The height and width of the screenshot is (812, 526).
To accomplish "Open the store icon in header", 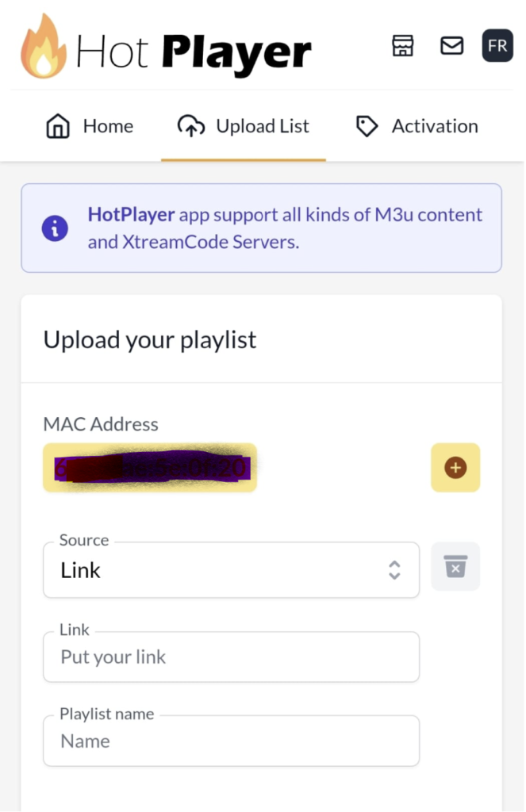I will pyautogui.click(x=403, y=45).
